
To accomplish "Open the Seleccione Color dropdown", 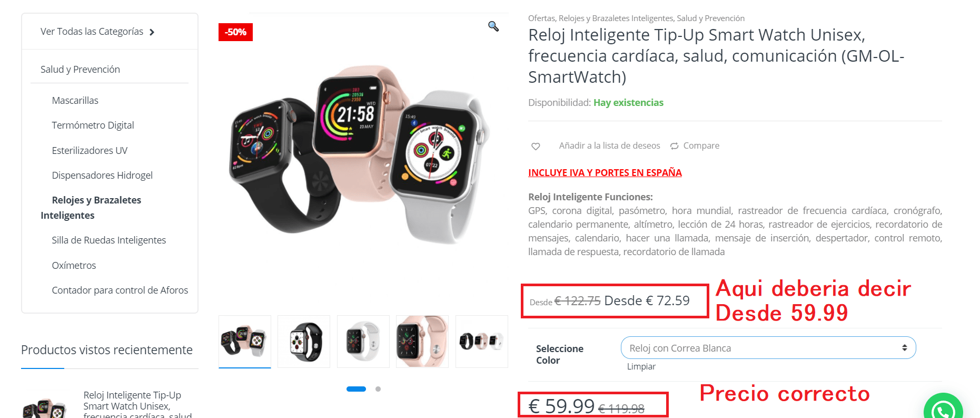I will tap(768, 348).
